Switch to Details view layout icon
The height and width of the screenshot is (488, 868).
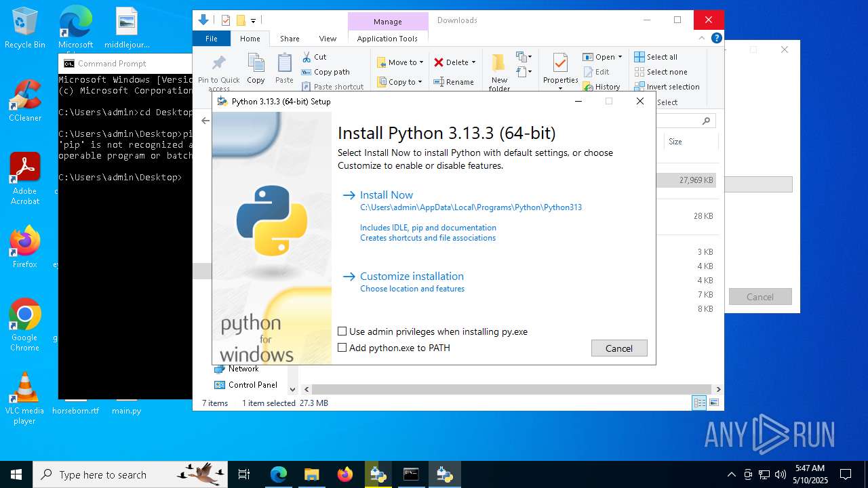pos(699,403)
